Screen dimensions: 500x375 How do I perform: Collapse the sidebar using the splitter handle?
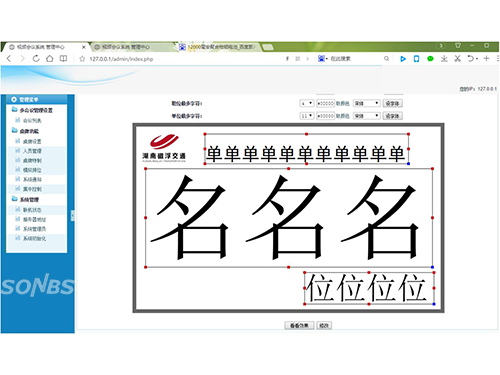click(x=72, y=216)
